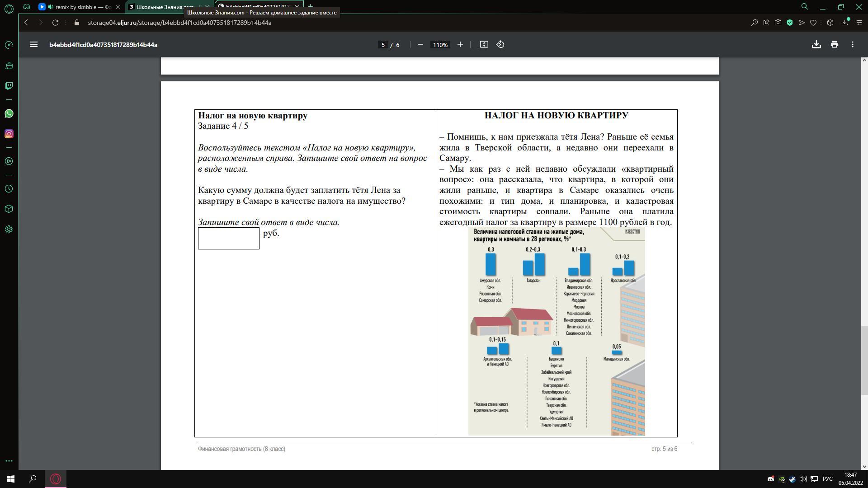Viewport: 868px width, 488px height.
Task: Mute audio on remix by skribble tab
Action: [50, 7]
